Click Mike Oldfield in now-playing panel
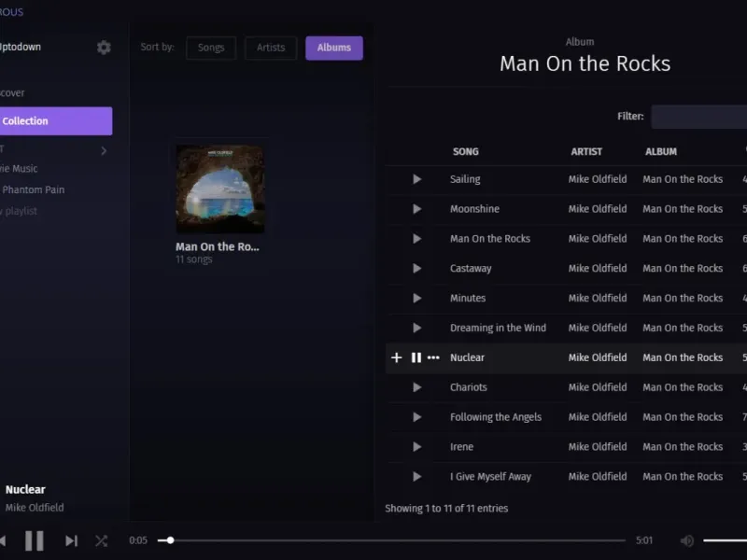The height and width of the screenshot is (560, 747). (35, 508)
